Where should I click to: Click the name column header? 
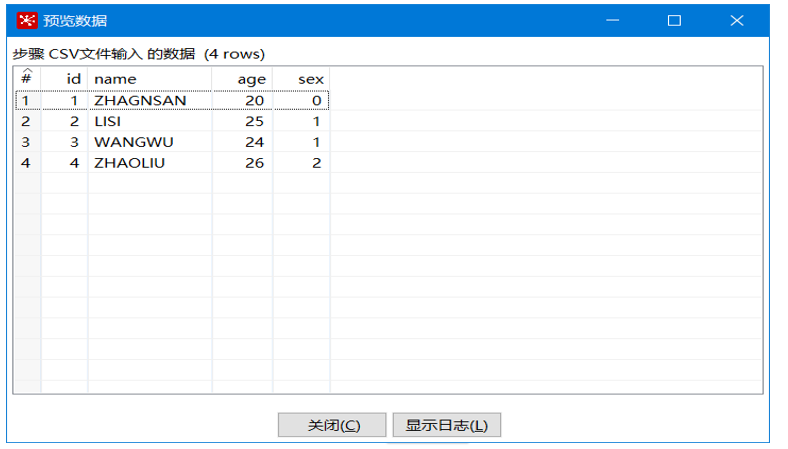[x=150, y=79]
